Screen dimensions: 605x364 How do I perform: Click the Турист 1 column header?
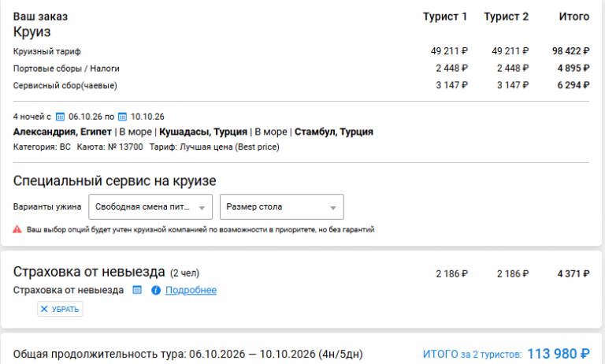(x=445, y=17)
